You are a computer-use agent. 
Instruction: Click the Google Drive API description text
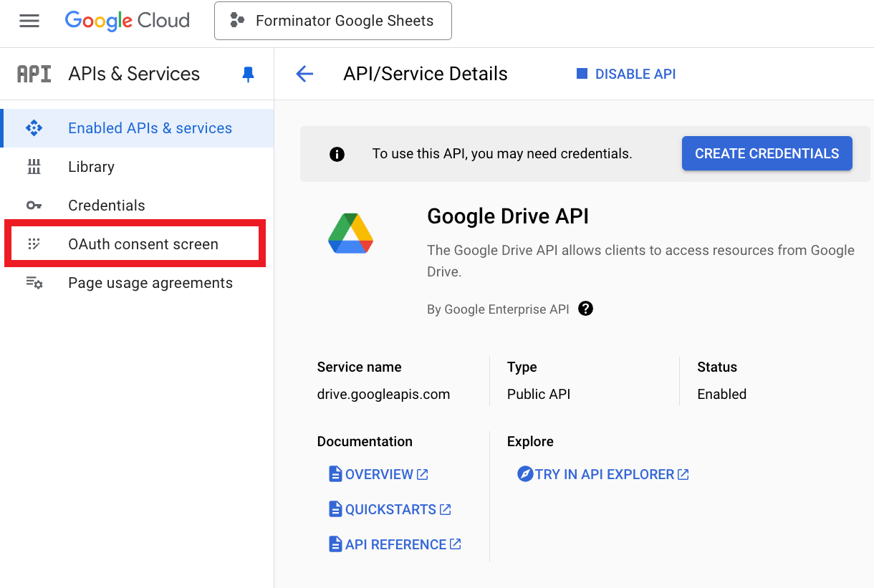640,261
